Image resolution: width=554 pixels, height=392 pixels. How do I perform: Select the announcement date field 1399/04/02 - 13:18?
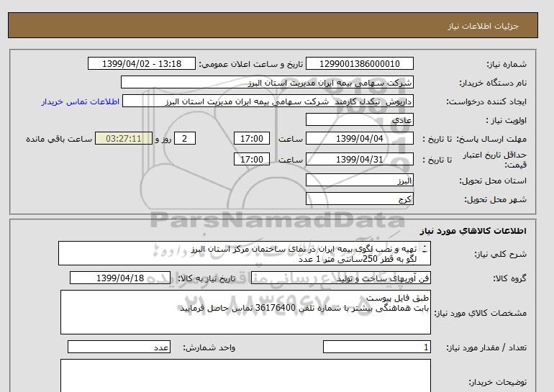pos(141,63)
